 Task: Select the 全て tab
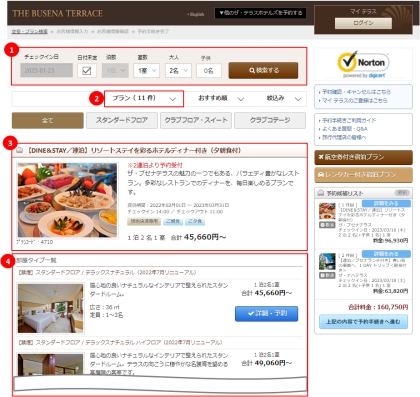coord(48,120)
